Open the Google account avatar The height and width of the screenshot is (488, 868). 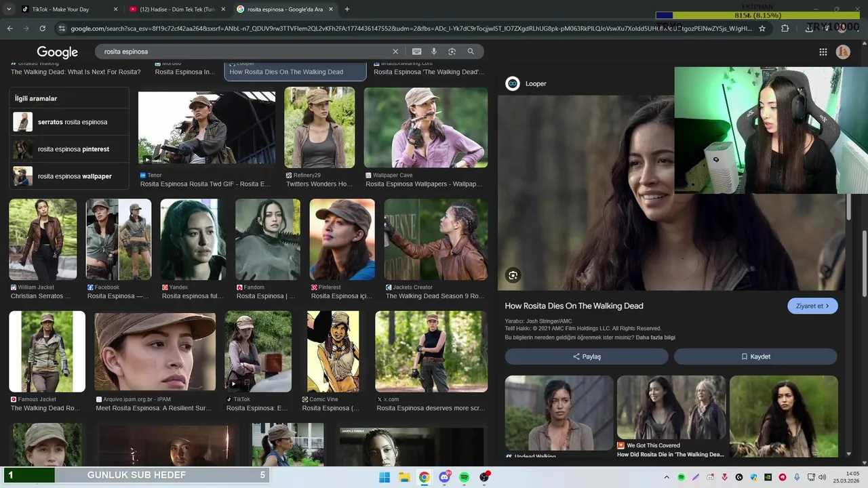[x=844, y=52]
